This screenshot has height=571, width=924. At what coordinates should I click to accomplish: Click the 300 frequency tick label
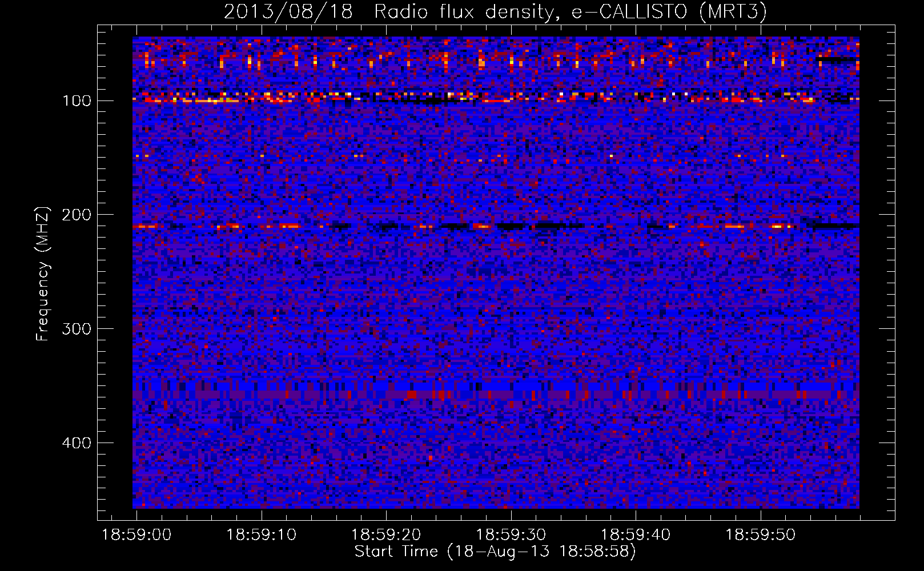click(77, 329)
